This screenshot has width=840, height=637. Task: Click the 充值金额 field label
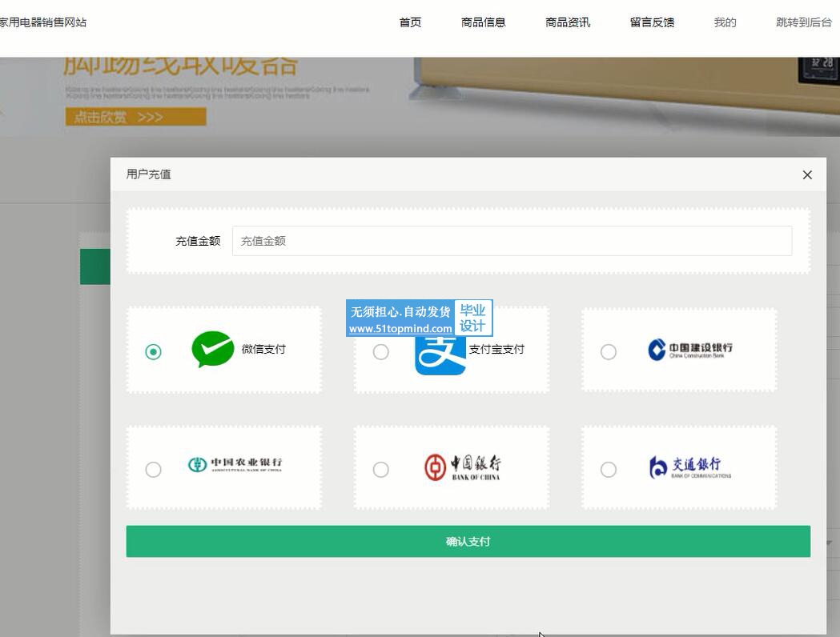tap(198, 242)
